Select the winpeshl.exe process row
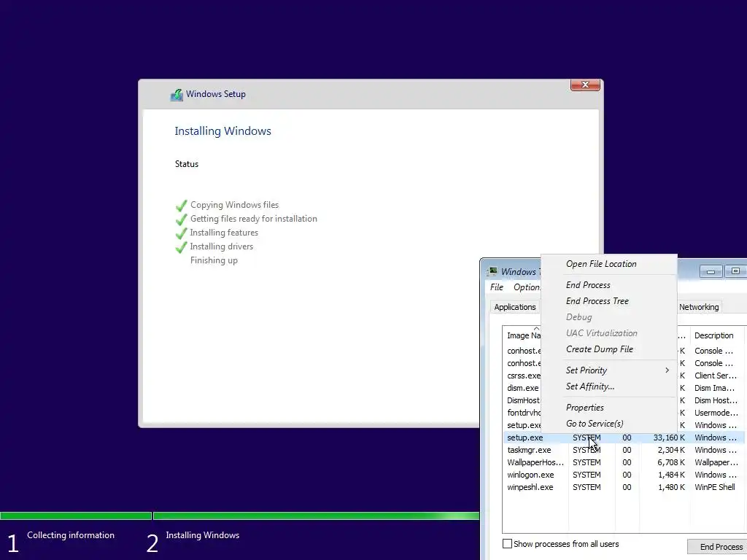This screenshot has height=560, width=747. click(624, 487)
